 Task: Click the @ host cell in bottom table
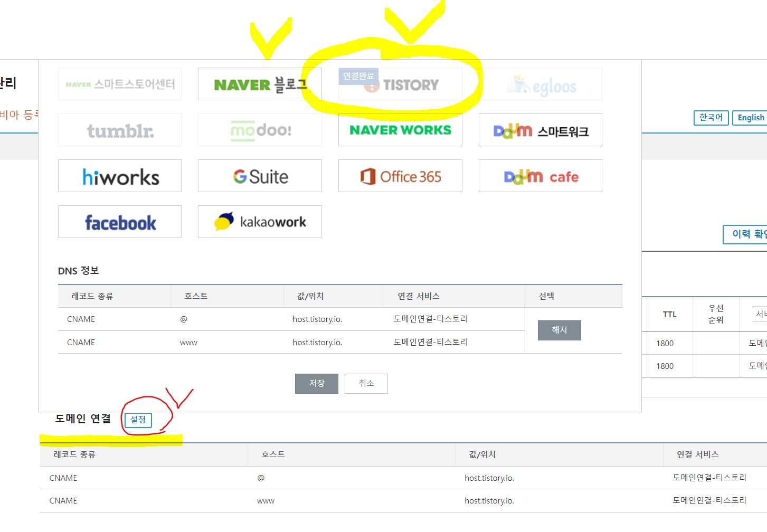point(261,478)
